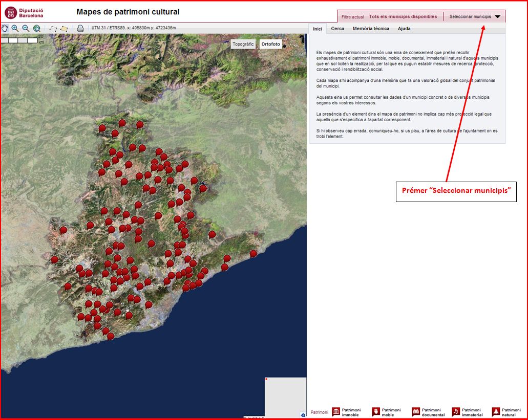Open the Ajuda tab

pyautogui.click(x=404, y=29)
